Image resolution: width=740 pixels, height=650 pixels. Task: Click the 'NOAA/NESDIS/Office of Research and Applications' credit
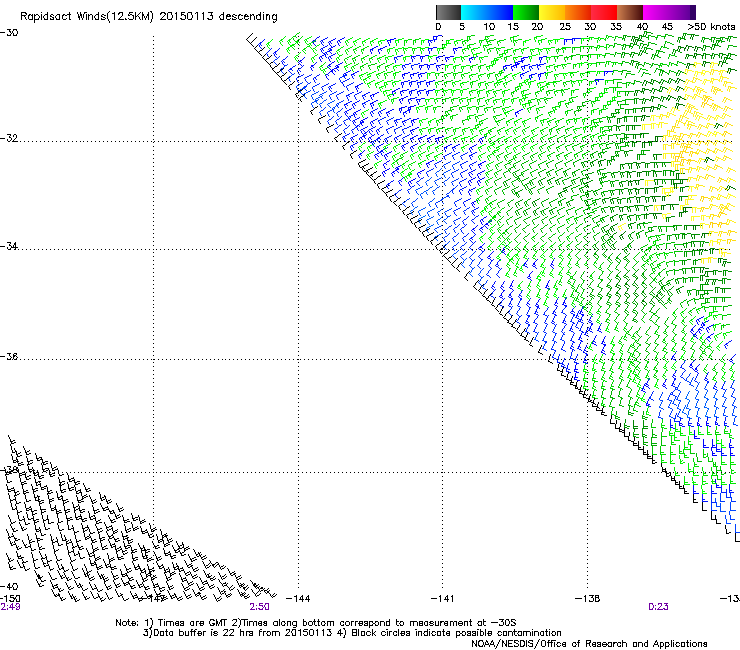589,644
